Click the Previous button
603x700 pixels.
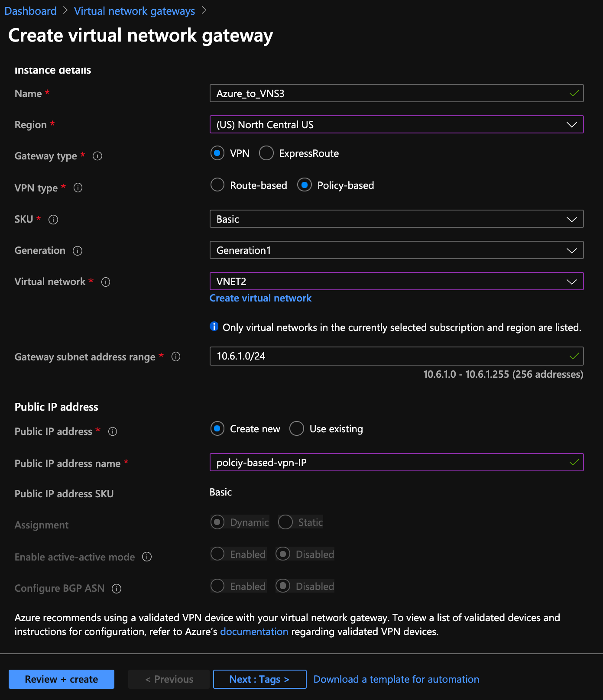169,679
